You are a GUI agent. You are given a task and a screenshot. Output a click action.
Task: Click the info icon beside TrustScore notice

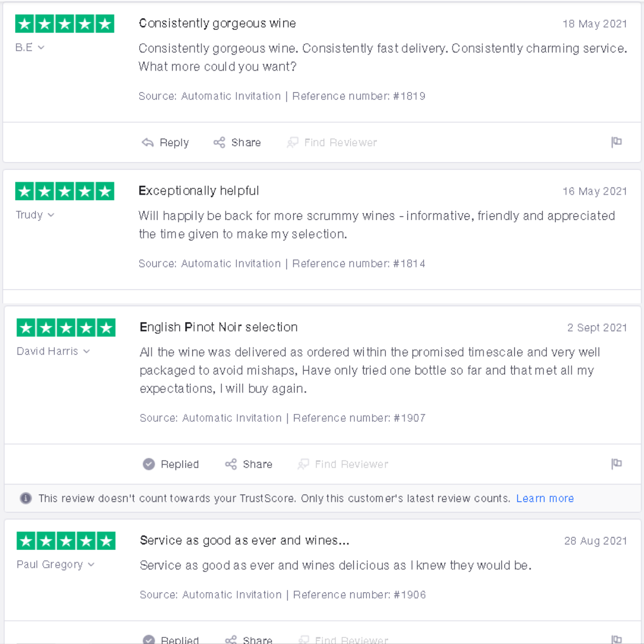pyautogui.click(x=26, y=498)
